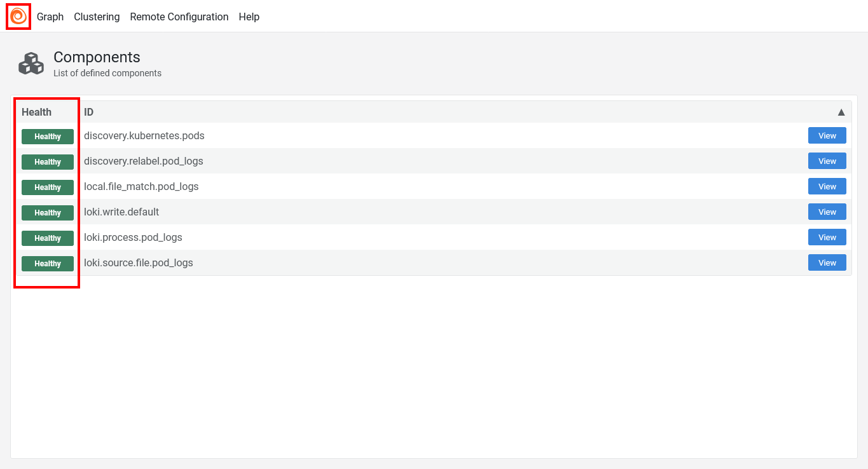Click the Components cubes icon
Image resolution: width=868 pixels, height=469 pixels.
[x=31, y=64]
